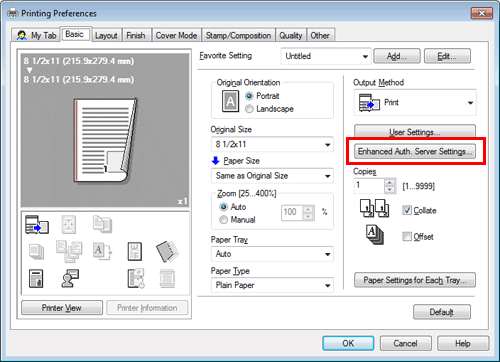Image resolution: width=500 pixels, height=362 pixels.
Task: Click the user with card icon in status panel
Action: click(x=70, y=278)
